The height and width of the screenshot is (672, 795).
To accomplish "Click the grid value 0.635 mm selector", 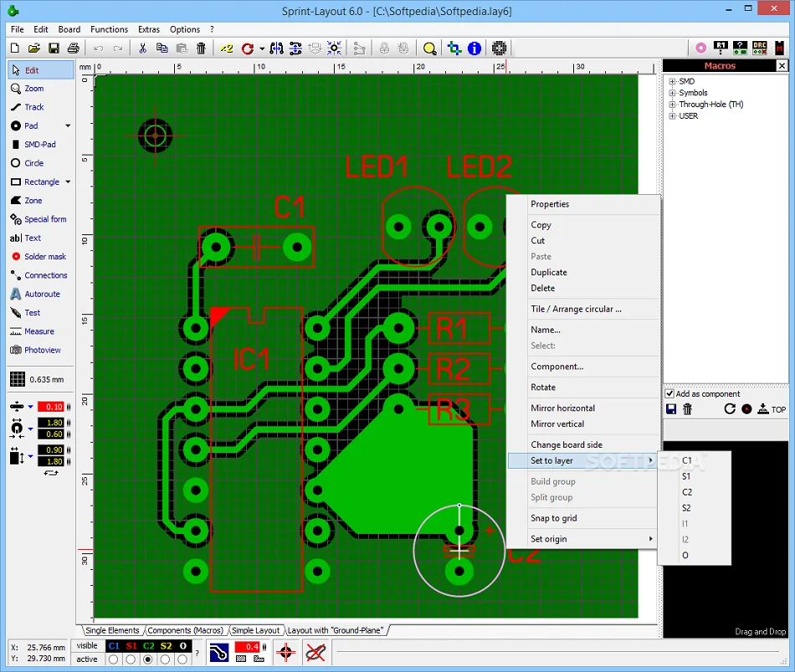I will 37,379.
